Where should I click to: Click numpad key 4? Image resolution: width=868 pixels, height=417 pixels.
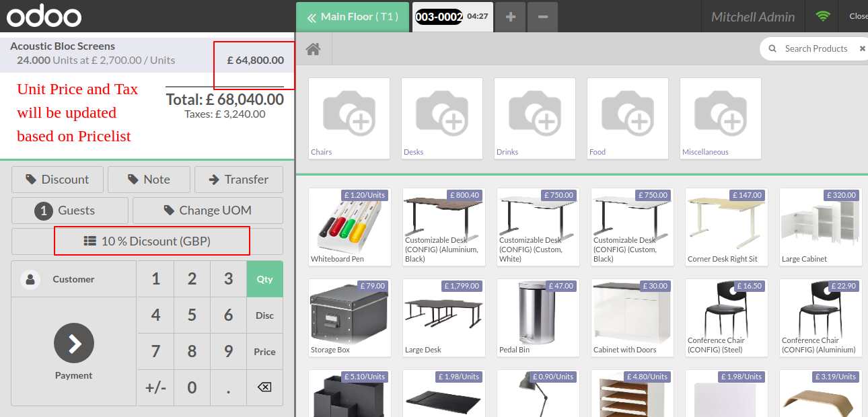pyautogui.click(x=155, y=315)
